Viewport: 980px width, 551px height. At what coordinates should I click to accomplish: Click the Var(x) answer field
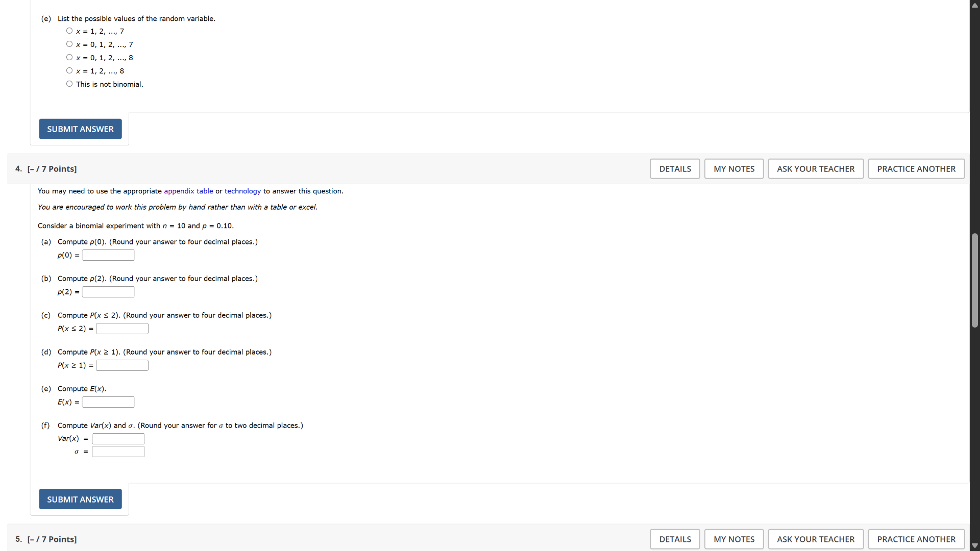118,439
